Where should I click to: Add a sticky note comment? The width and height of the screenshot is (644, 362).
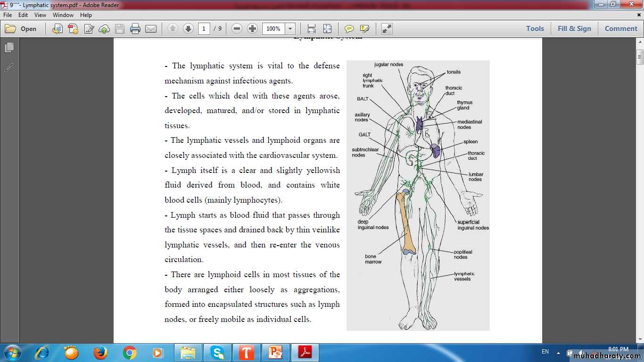349,29
